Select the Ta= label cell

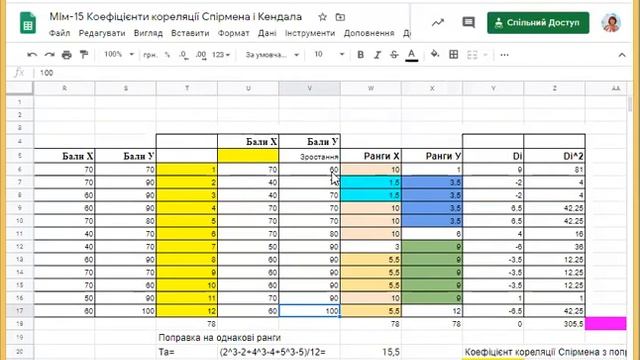[187, 352]
